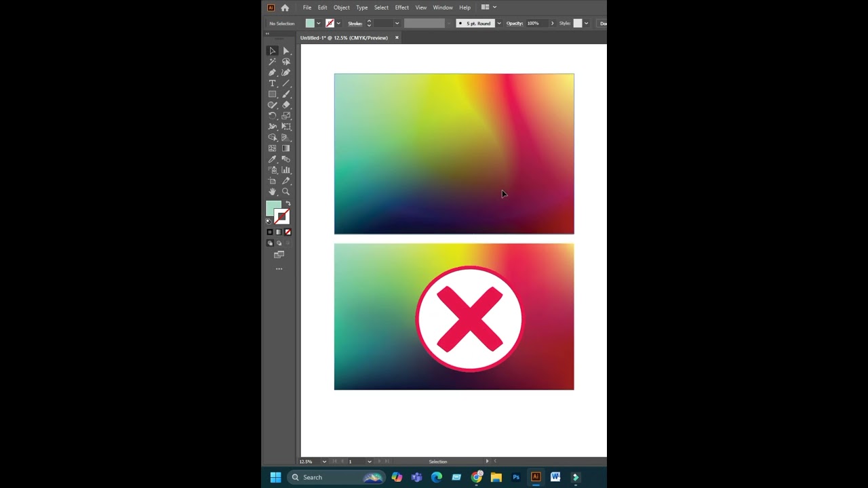Screen dimensions: 868x488
Task: Set paint mode to Gradient
Action: [x=279, y=232]
